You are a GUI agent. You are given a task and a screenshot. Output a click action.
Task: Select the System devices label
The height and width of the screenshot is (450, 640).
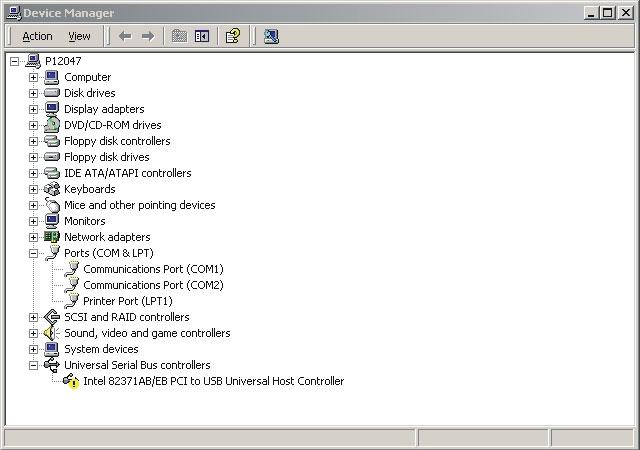click(x=101, y=349)
